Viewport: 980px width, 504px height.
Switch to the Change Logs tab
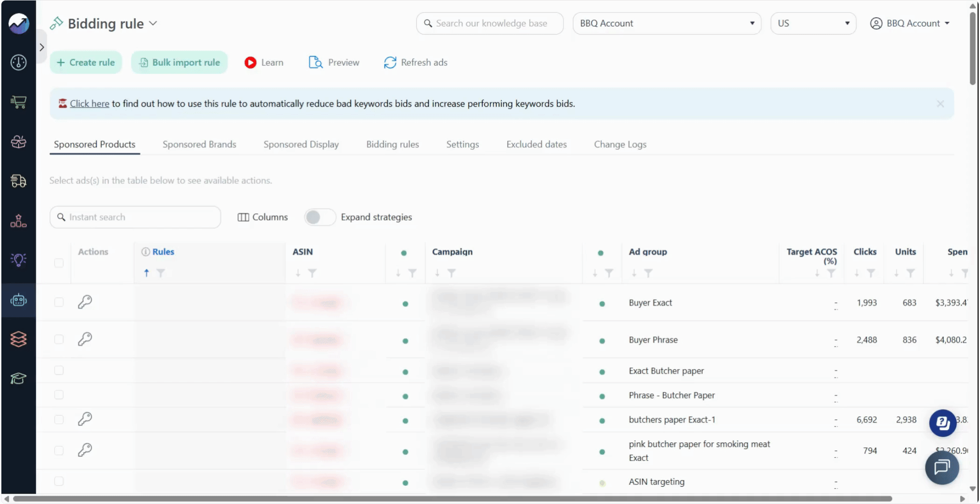[x=620, y=144]
